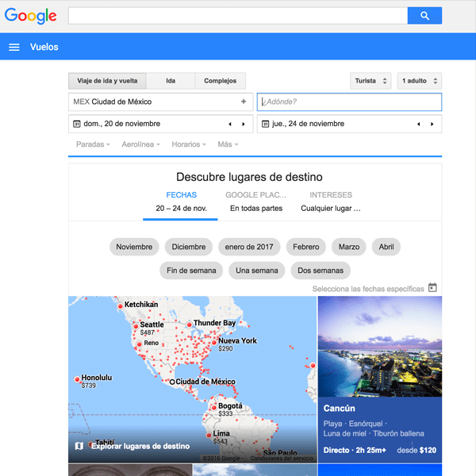This screenshot has width=476, height=476.
Task: Click map icon beside Explorar lugares
Action: click(79, 446)
